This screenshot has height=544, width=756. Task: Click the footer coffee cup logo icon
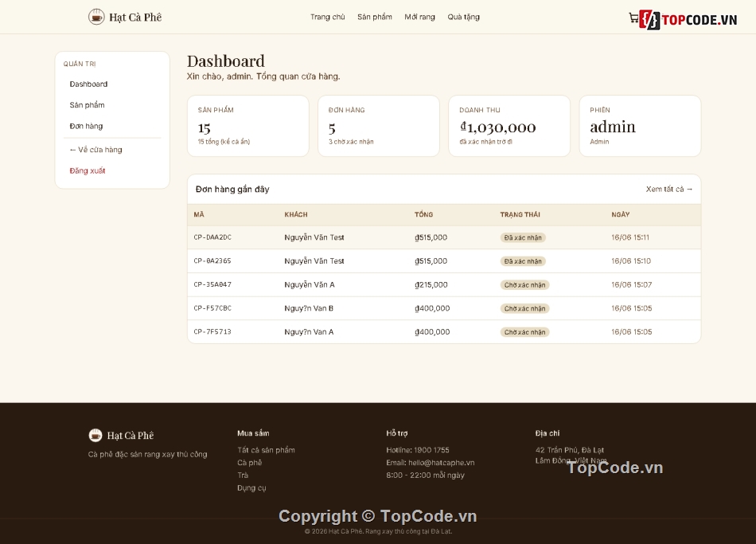[95, 436]
